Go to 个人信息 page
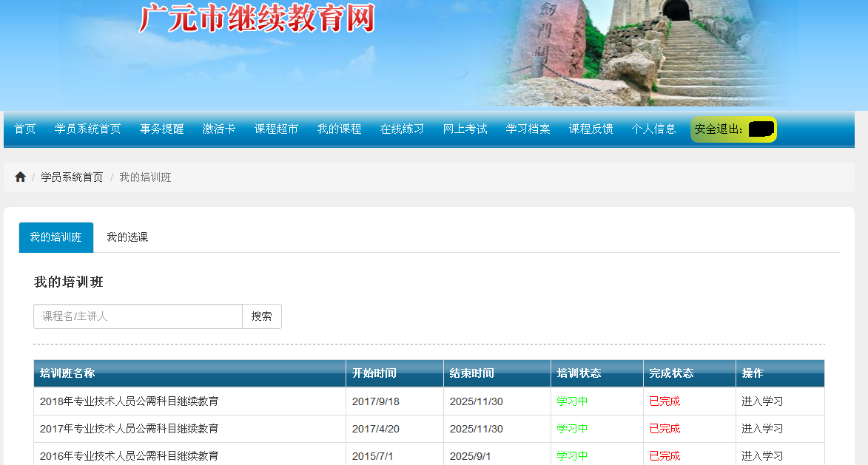The height and width of the screenshot is (465, 868). [653, 129]
